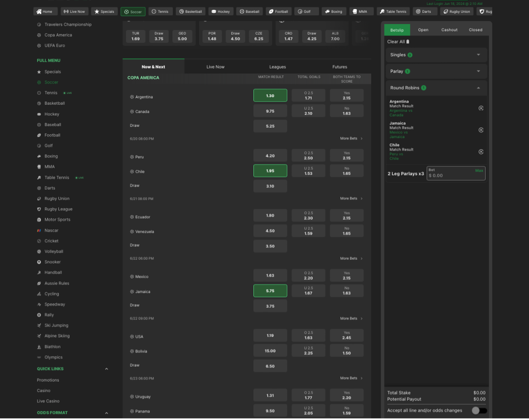This screenshot has height=420, width=529.
Task: Open the Promotions quick link
Action: click(x=48, y=380)
